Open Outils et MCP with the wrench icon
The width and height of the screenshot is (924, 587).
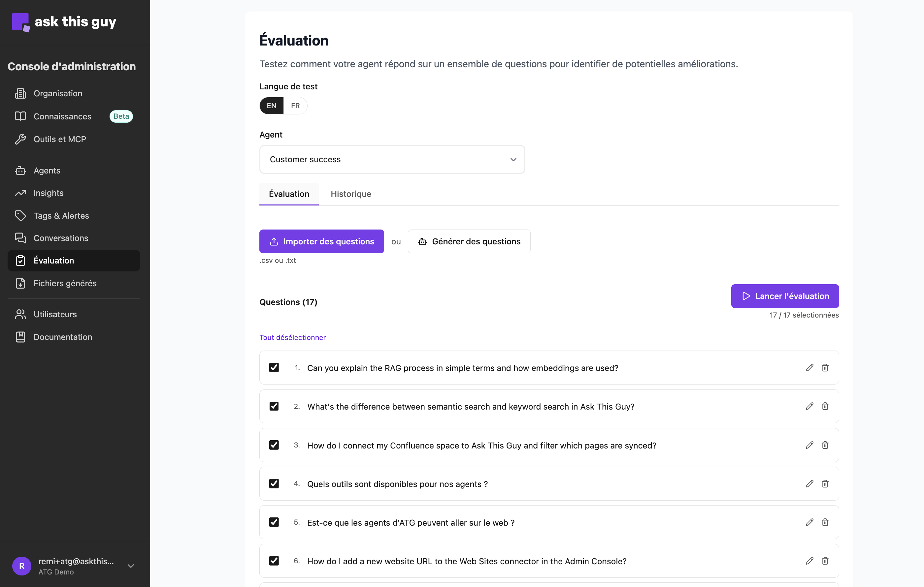pos(21,139)
